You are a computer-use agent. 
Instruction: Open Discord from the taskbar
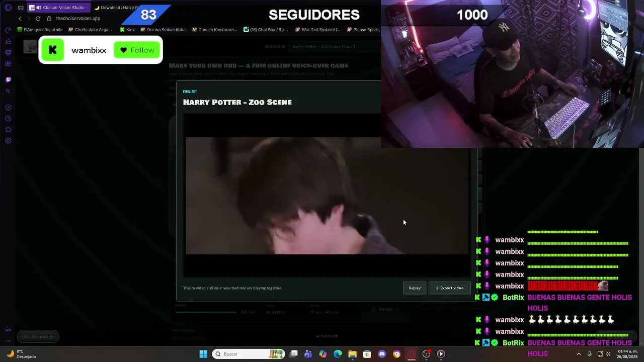point(382,354)
